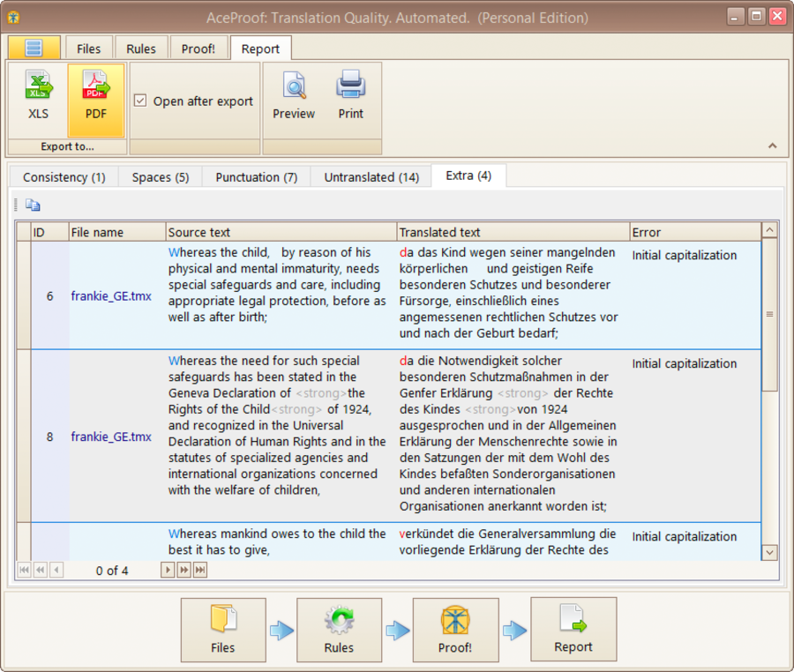Viewport: 794px width, 672px height.
Task: Click Initial capitalization error in row 8
Action: coord(684,363)
